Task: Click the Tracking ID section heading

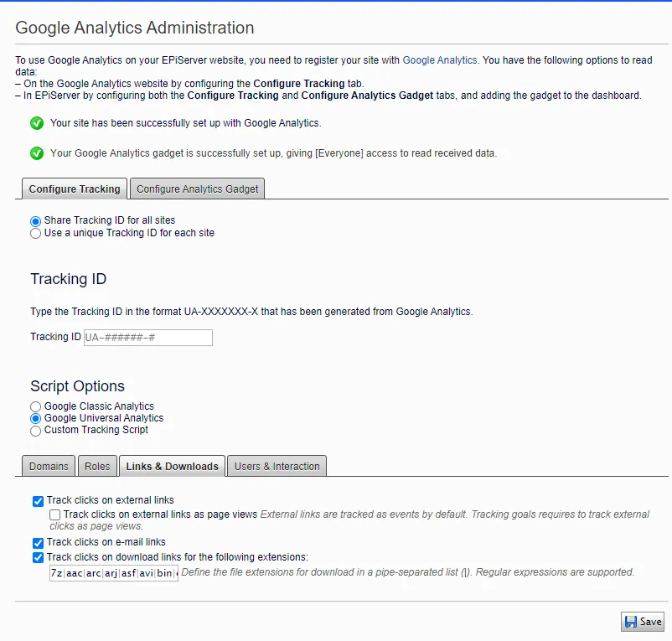Action: click(x=69, y=279)
